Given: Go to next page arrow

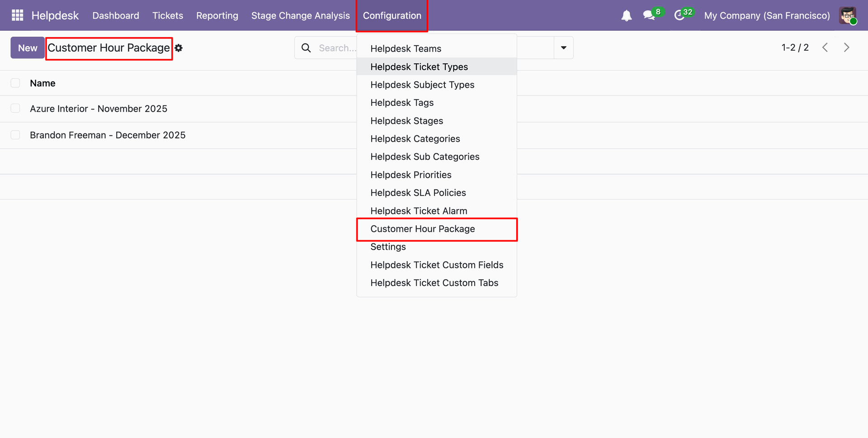Looking at the screenshot, I should [x=846, y=48].
